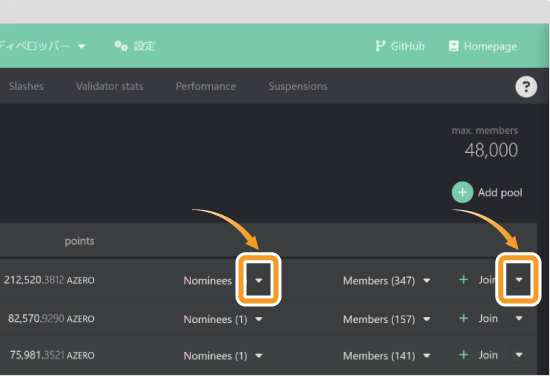Switch to the Suspensions tab

(x=298, y=86)
